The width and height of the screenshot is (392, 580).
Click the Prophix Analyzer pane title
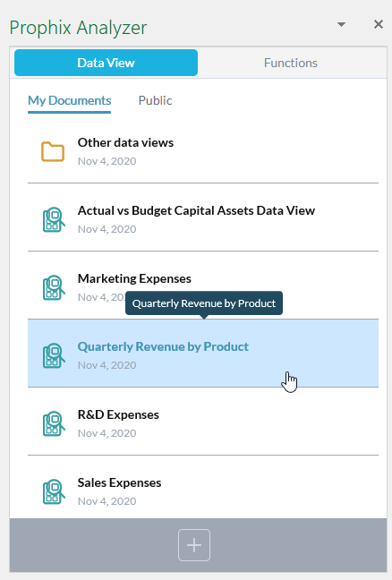coord(78,28)
